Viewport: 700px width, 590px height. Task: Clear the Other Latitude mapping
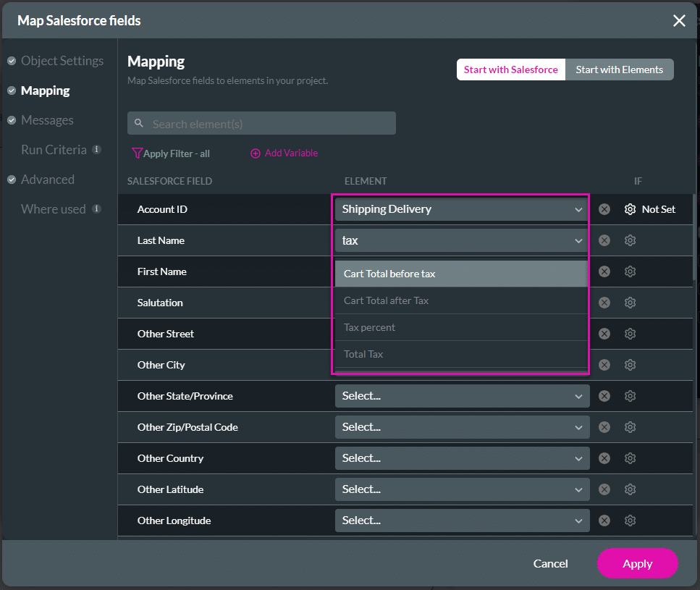604,489
